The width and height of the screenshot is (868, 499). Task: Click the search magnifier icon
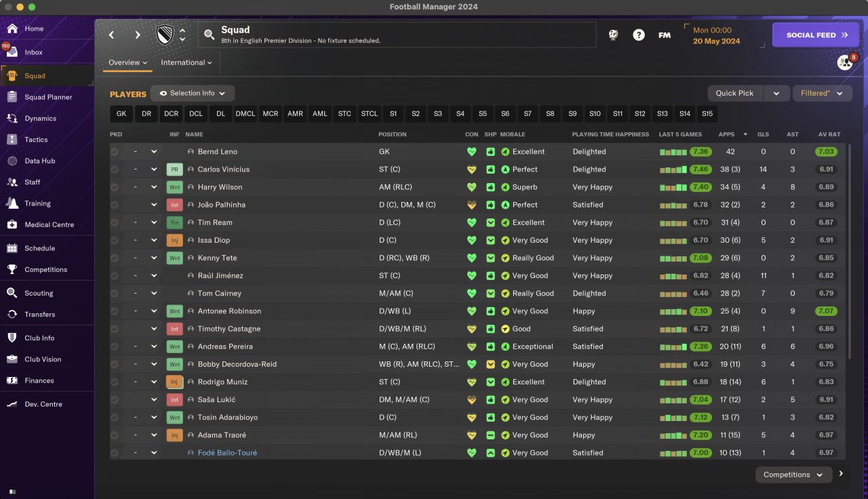coord(209,33)
